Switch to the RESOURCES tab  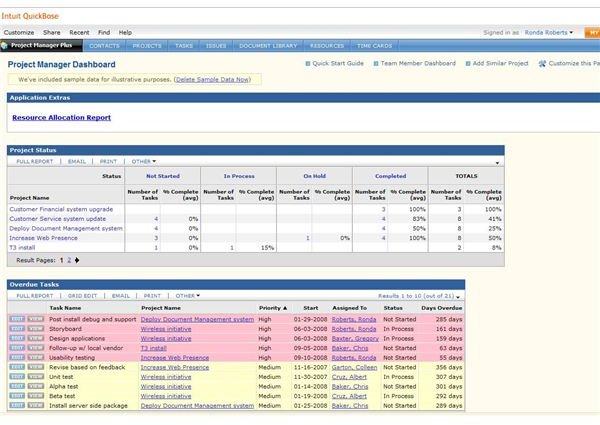327,46
